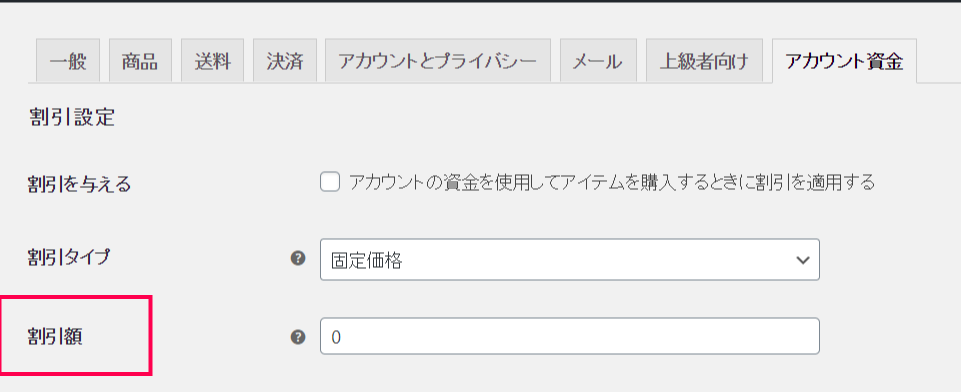Click the help icon beside 割引タイプ
Screen dimensions: 961x392
298,259
